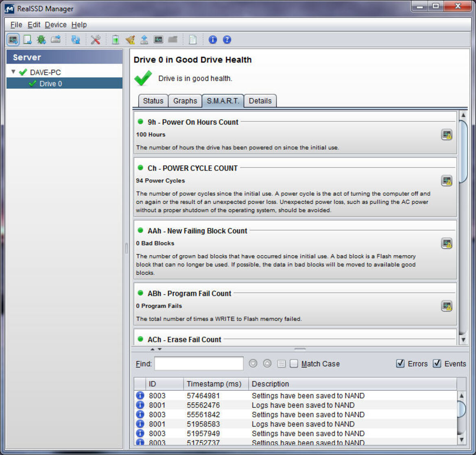Click graph icon for Power Cycle Count
This screenshot has height=455, width=476.
447,181
